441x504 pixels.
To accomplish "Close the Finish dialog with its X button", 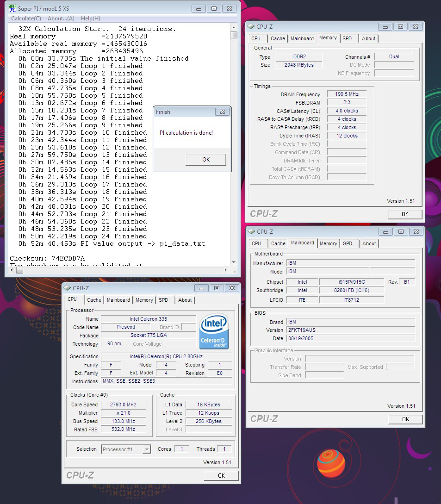I will pos(222,112).
